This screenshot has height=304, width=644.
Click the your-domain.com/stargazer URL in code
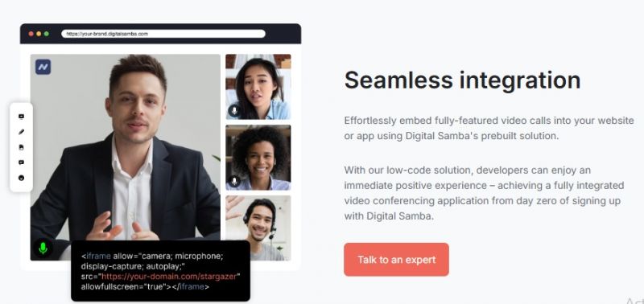(169, 277)
